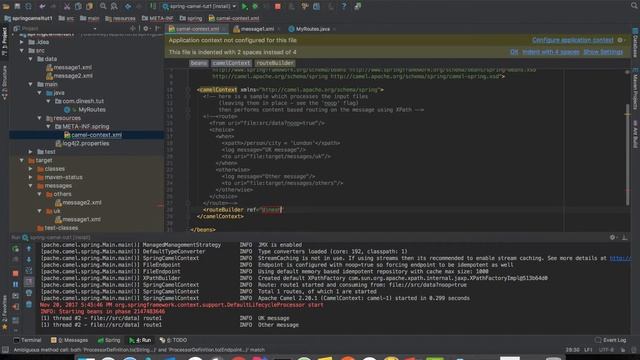Open the Run tool window tab
This screenshot has height=360, width=640.
(x=140, y=340)
